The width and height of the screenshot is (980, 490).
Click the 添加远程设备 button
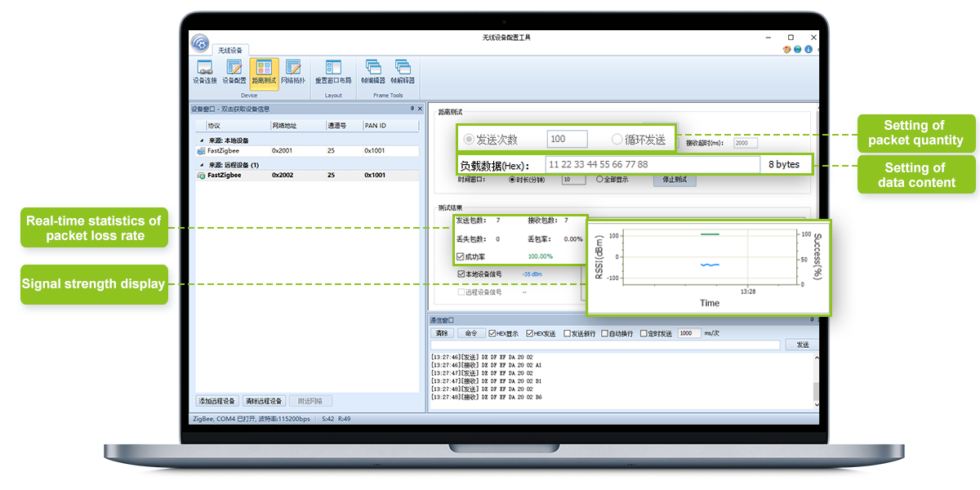pyautogui.click(x=217, y=401)
